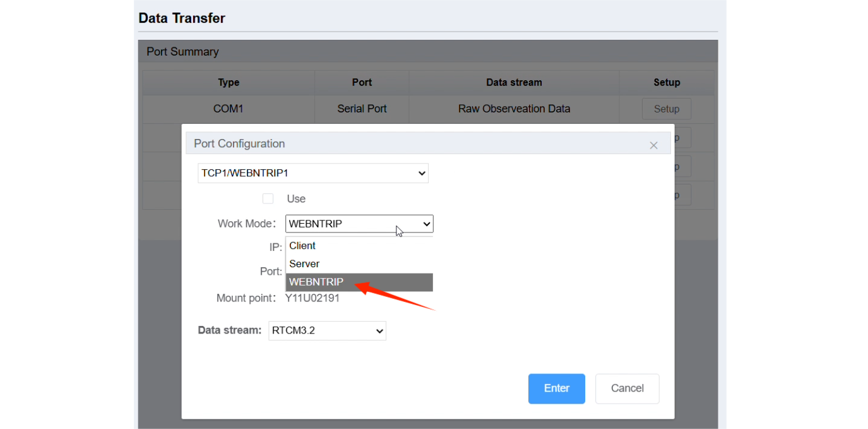Enable the Use checkbox
Screen dimensions: 868x429
click(268, 198)
